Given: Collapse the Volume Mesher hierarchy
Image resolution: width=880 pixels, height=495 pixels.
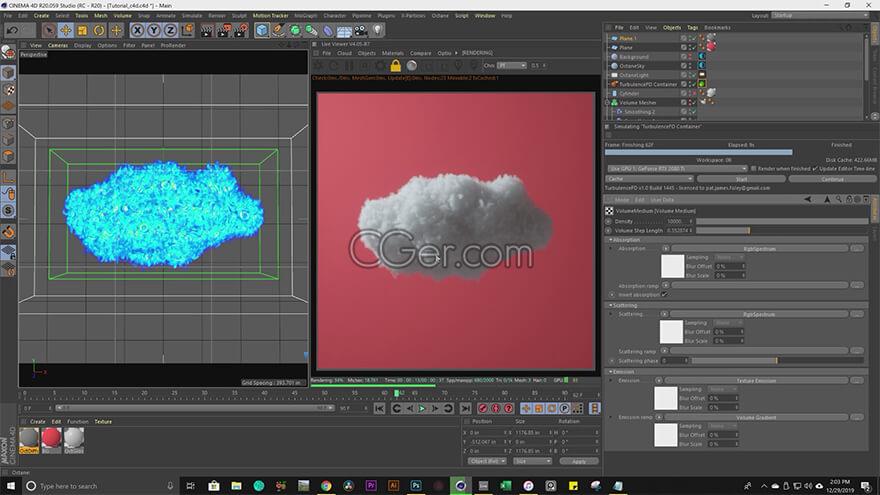Looking at the screenshot, I should pyautogui.click(x=607, y=103).
